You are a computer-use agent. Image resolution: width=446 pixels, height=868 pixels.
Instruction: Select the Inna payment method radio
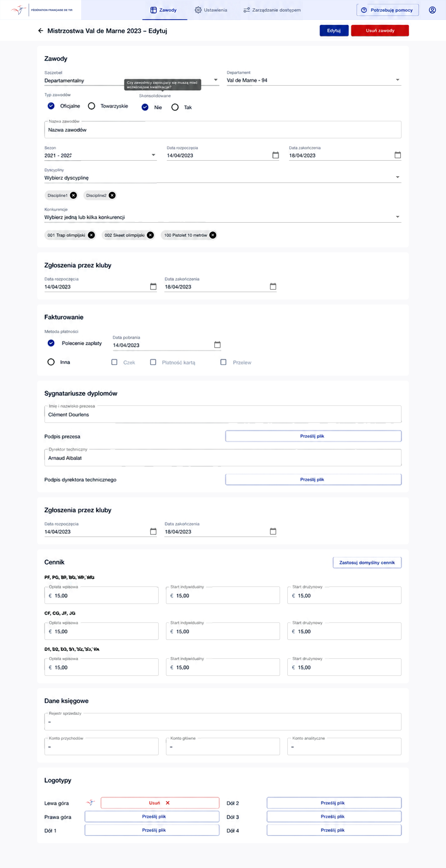(51, 362)
